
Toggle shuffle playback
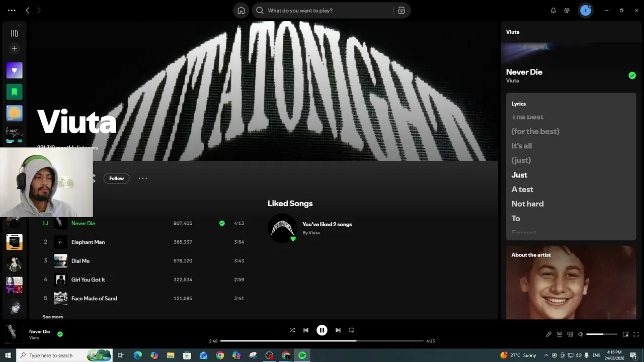click(x=292, y=330)
